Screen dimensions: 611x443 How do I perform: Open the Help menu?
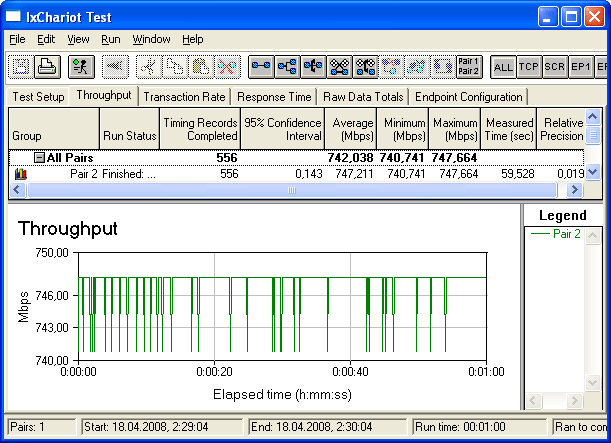coord(192,39)
